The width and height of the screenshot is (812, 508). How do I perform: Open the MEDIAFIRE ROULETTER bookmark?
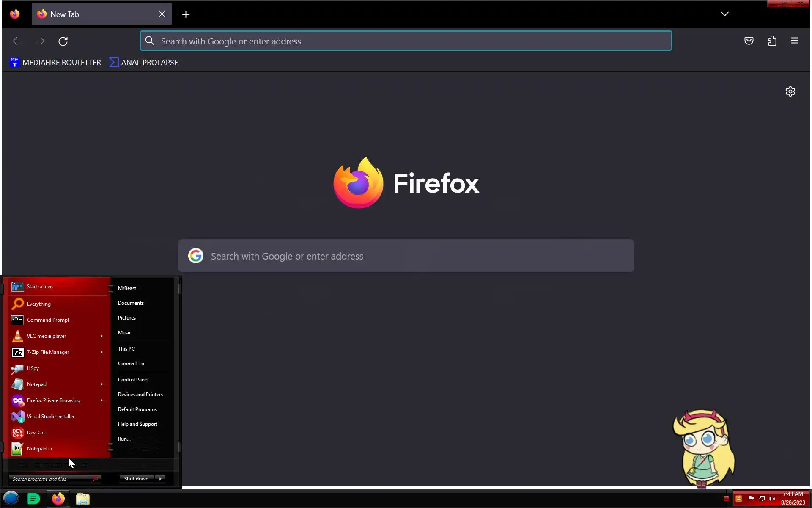[55, 63]
